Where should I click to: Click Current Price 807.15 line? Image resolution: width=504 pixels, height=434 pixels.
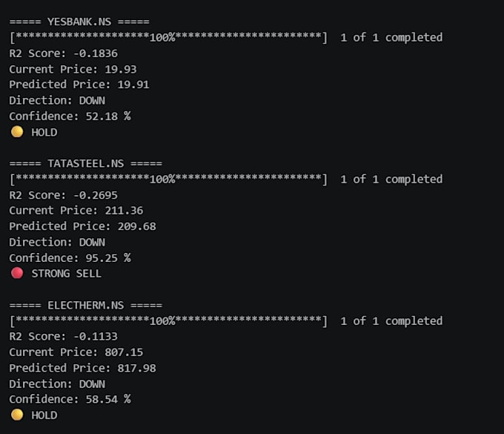pos(76,352)
